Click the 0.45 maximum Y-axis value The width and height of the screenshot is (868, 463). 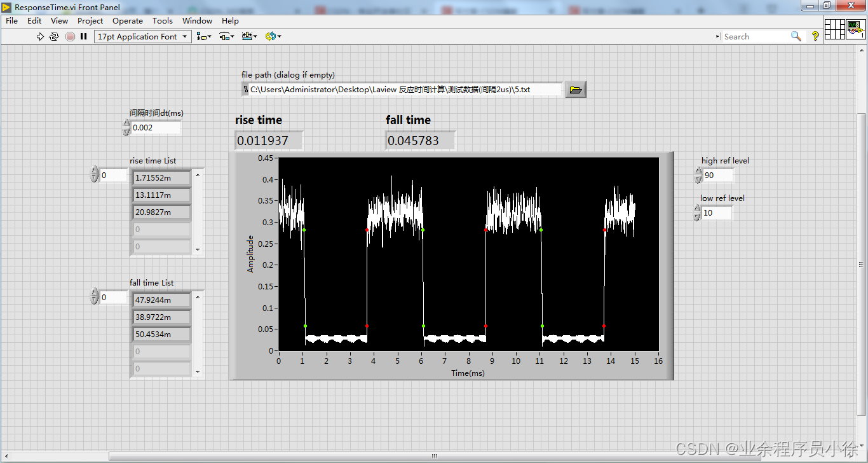click(266, 158)
